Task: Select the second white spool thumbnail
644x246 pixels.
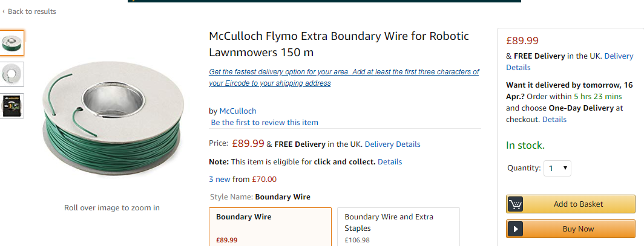Action: [x=12, y=74]
